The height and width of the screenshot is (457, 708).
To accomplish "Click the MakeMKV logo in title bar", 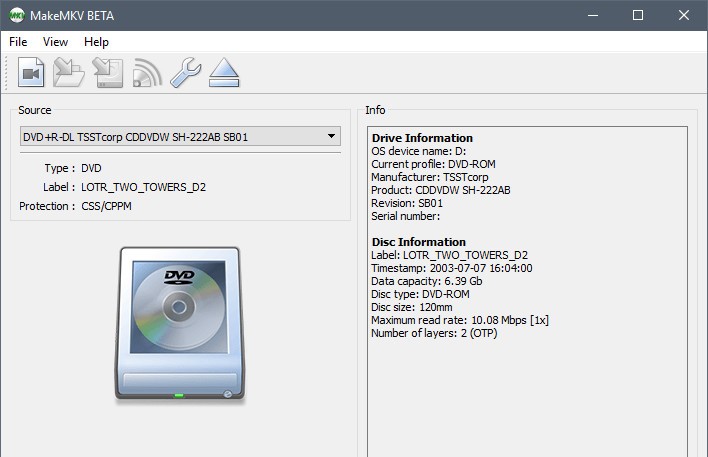I will [x=17, y=15].
